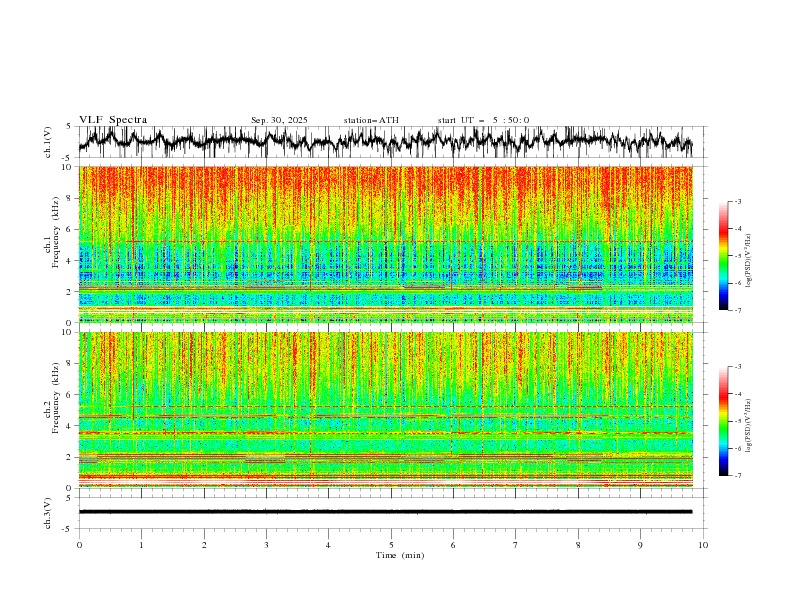Screen dimensions: 792x612
Task: Click the "8" tick on the time axis
Action: click(x=578, y=545)
